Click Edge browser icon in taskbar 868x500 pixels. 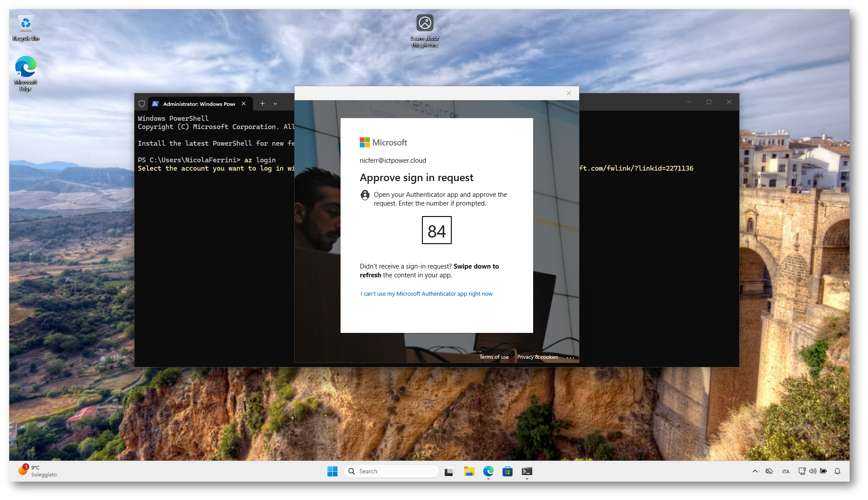(x=488, y=471)
